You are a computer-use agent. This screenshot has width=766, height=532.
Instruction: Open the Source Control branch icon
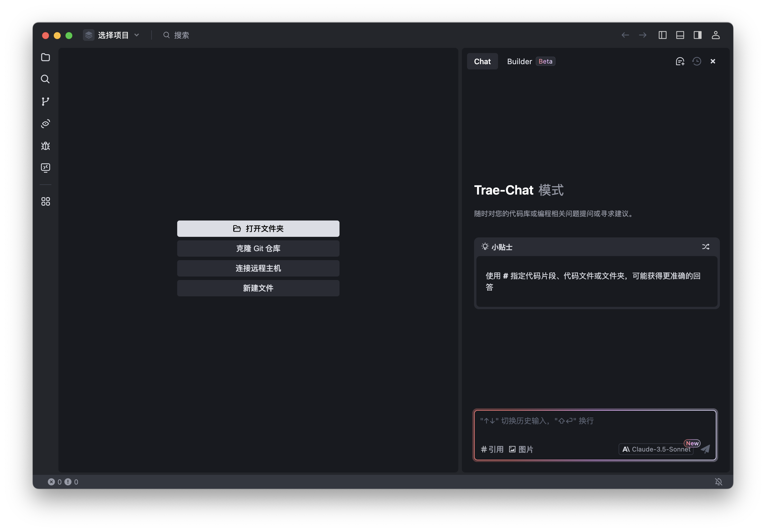(x=45, y=101)
